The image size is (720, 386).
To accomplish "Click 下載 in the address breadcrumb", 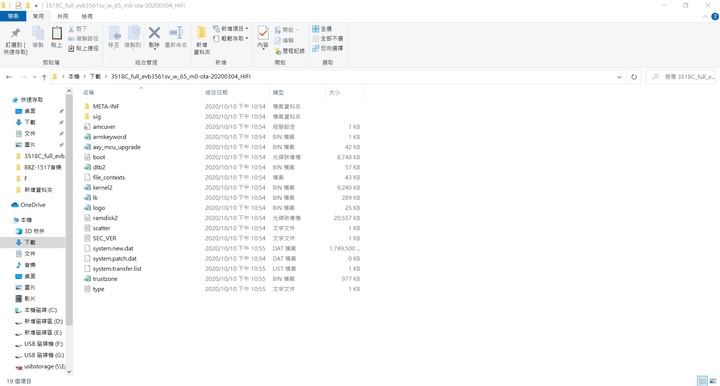I will pos(96,77).
